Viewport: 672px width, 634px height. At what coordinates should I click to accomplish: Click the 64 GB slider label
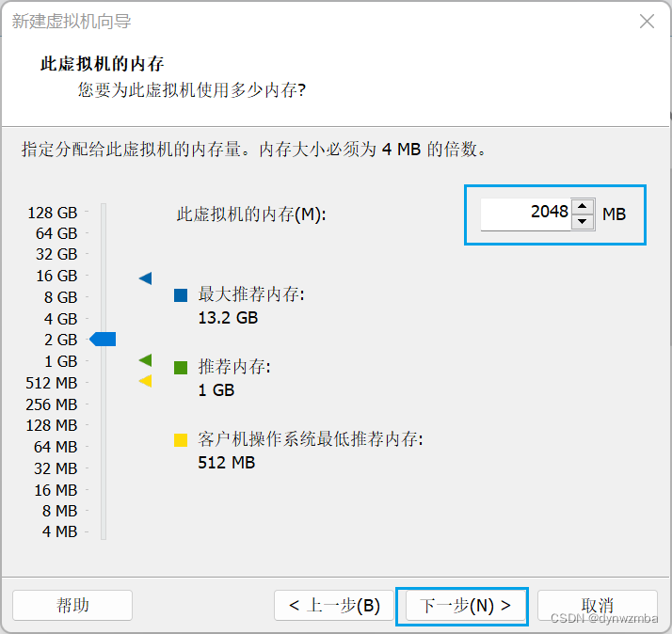(x=56, y=233)
